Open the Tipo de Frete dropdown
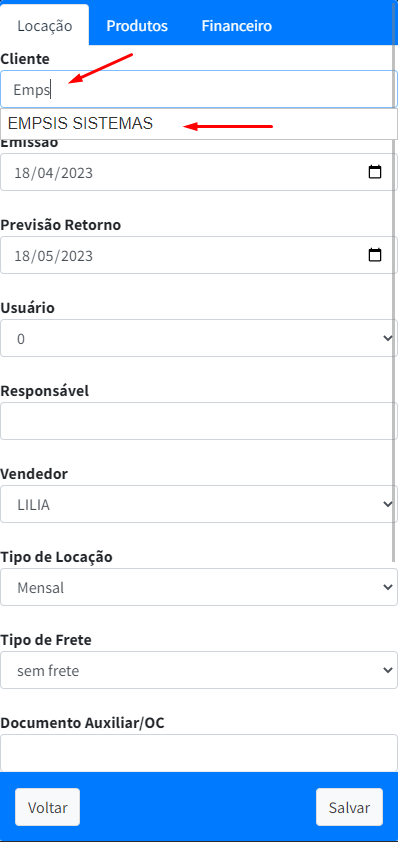The height and width of the screenshot is (842, 398). point(199,670)
